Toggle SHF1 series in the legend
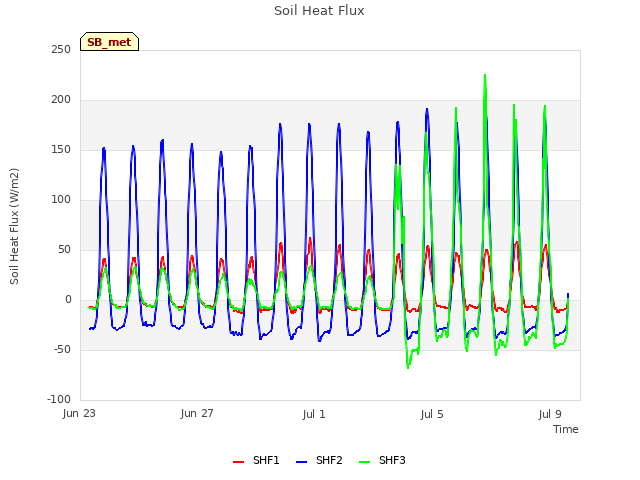This screenshot has height=480, width=640. (256, 460)
